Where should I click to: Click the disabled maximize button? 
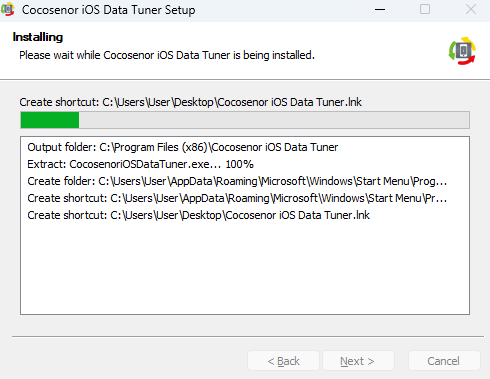click(425, 9)
